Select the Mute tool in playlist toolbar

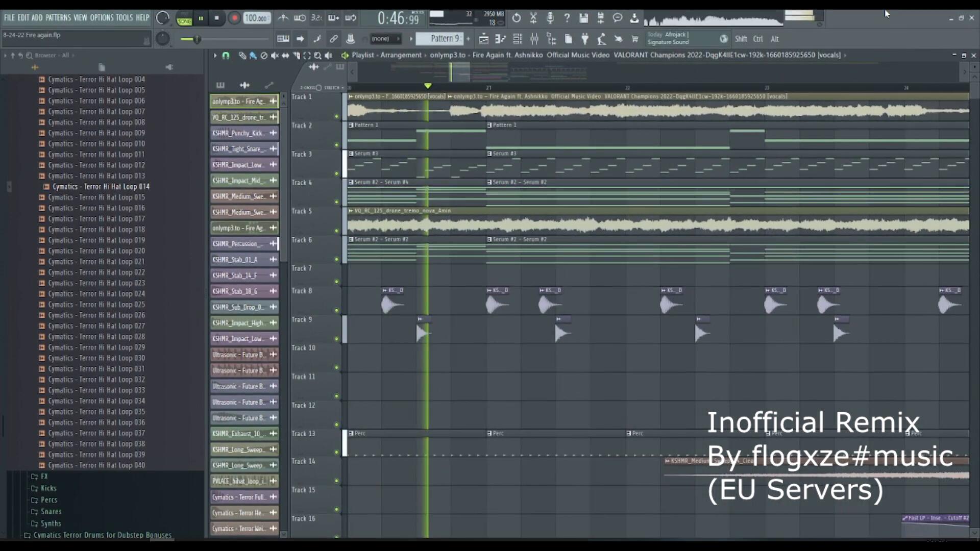click(x=275, y=56)
